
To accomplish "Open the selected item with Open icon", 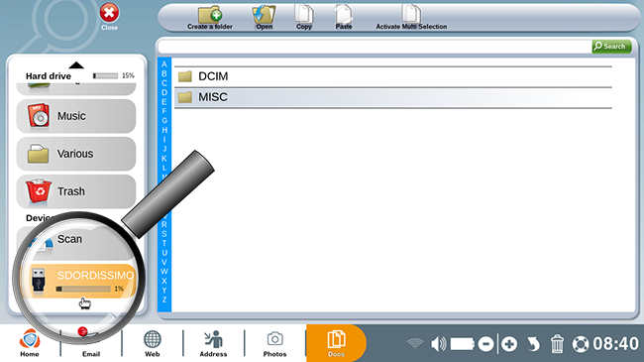I will point(264,18).
